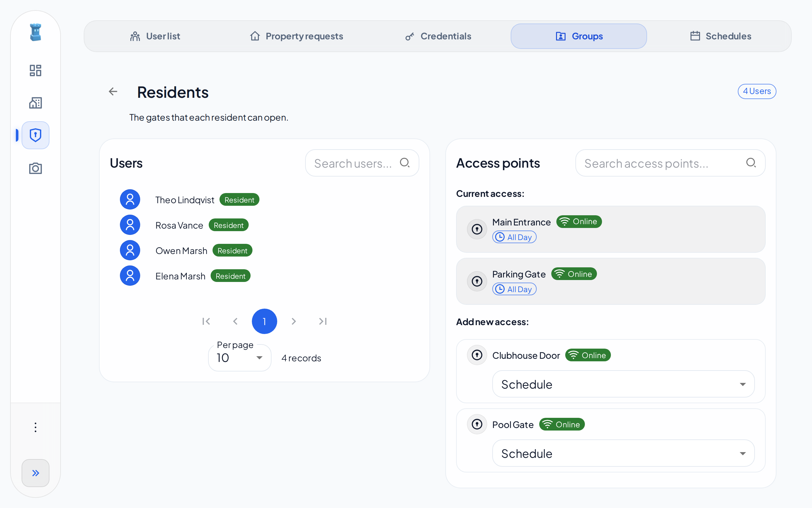812x508 pixels.
Task: Go to next users page
Action: [x=294, y=322]
